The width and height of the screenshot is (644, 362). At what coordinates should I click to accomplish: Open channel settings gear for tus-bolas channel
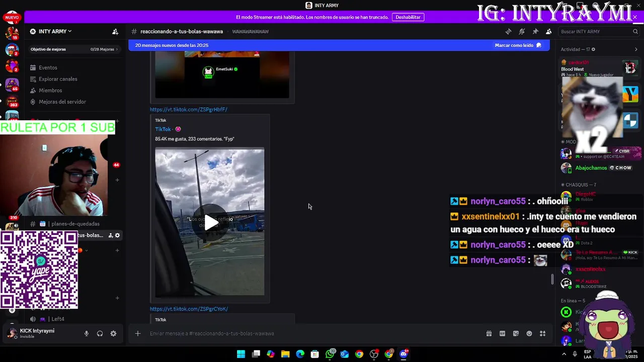coord(118,235)
